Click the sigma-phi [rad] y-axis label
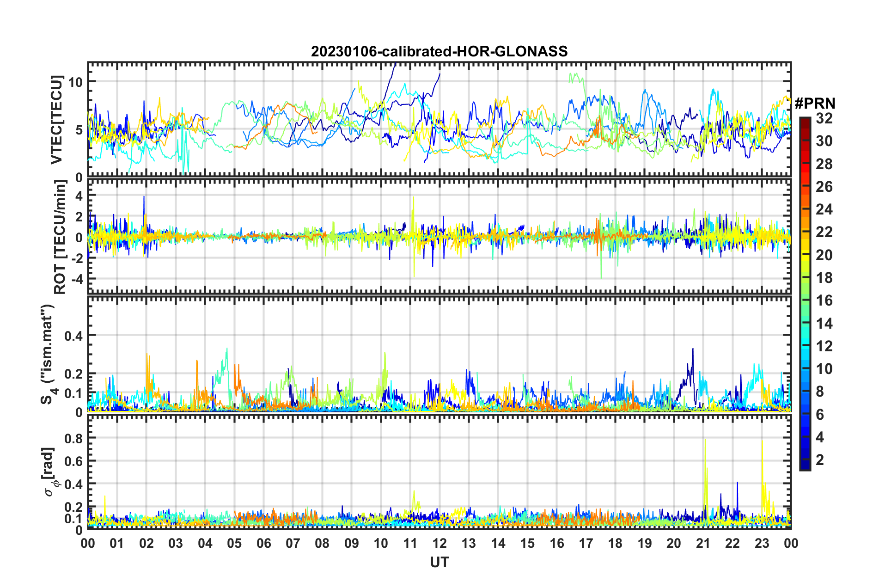The width and height of the screenshot is (879, 588). tap(49, 472)
